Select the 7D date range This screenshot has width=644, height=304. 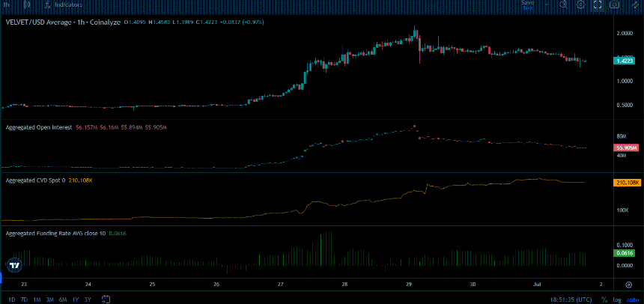click(x=24, y=300)
